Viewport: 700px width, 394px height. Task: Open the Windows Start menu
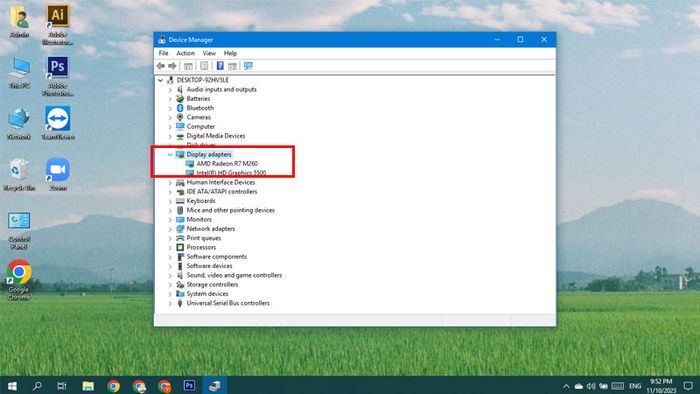pyautogui.click(x=12, y=386)
